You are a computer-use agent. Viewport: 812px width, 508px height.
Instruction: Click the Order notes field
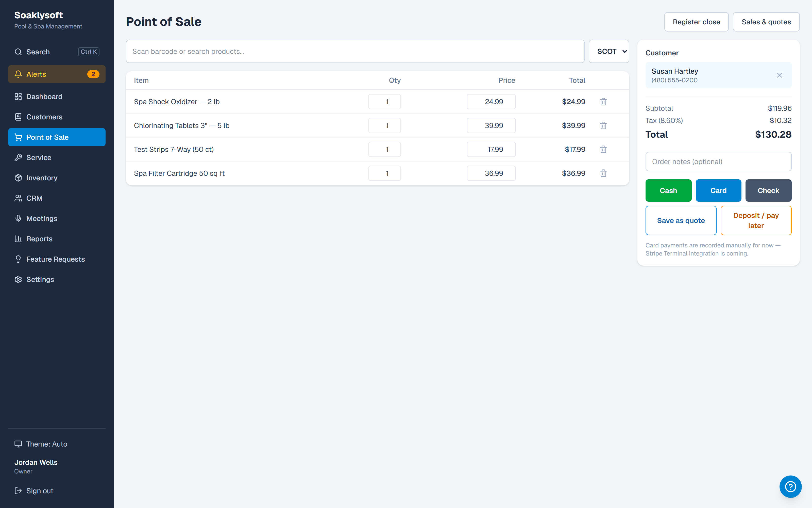[718, 162]
